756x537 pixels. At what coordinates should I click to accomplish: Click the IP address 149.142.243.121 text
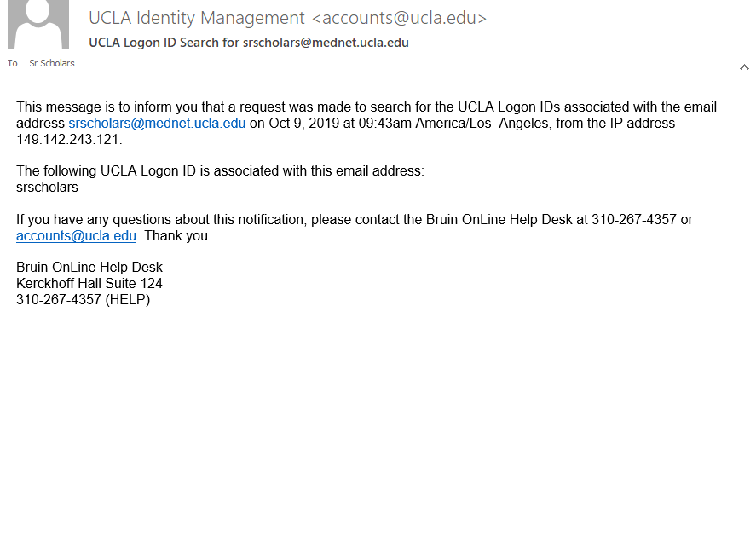[69, 139]
